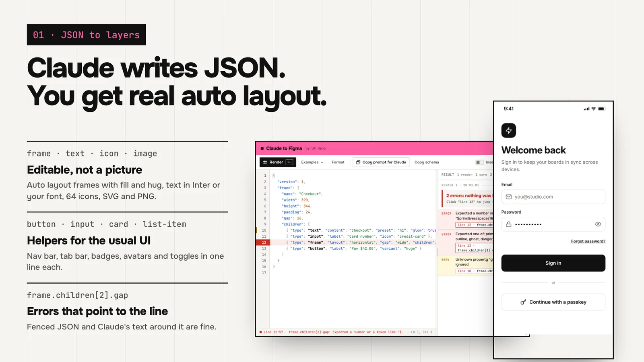Screen dimensions: 644x362
Task: Click the "Welcome back" heading in phone mockup
Action: pos(533,150)
